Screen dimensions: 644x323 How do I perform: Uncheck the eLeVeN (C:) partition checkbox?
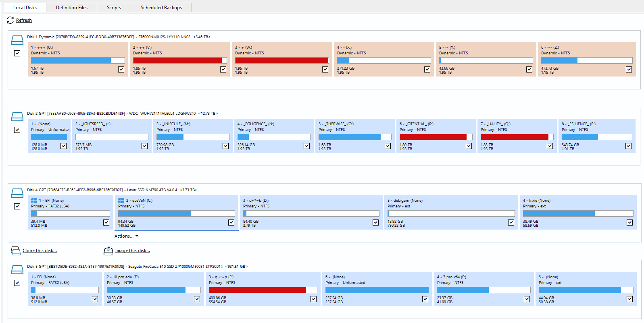pos(231,222)
